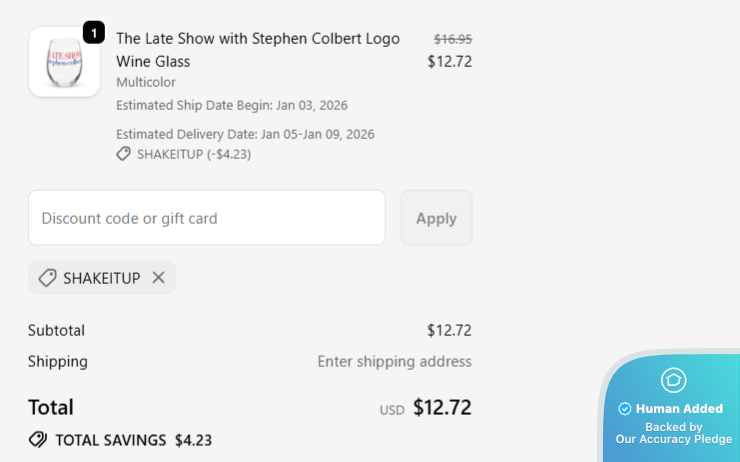Click the Late Show Wine Glass product title
Screen dimensions: 740x462
257,50
